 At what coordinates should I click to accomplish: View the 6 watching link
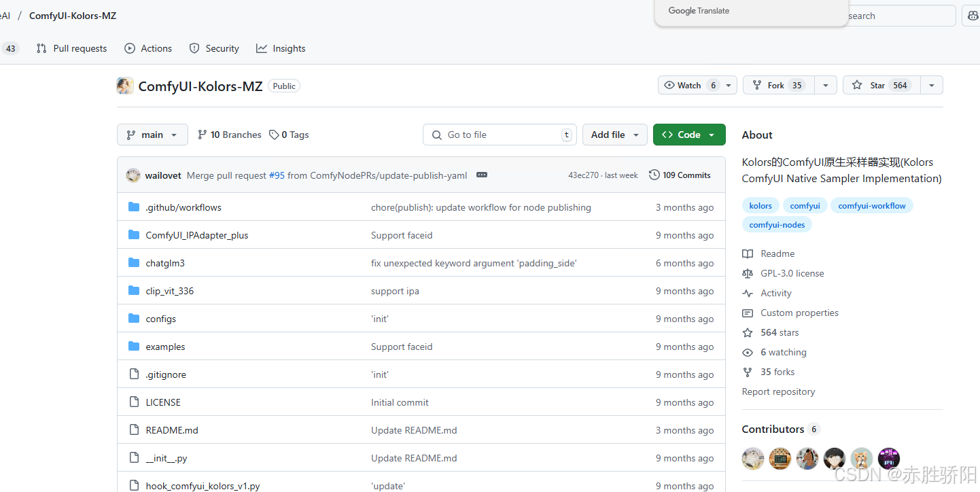click(x=775, y=352)
